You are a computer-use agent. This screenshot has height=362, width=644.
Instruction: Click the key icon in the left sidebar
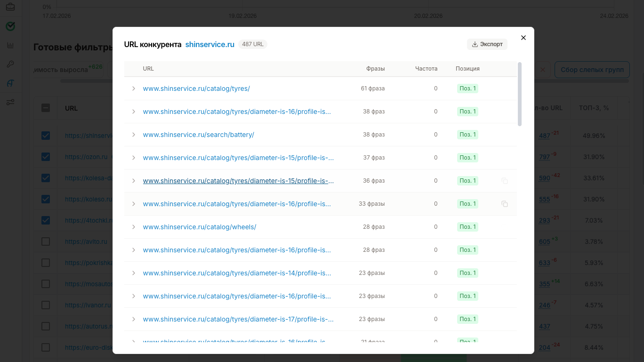10,64
